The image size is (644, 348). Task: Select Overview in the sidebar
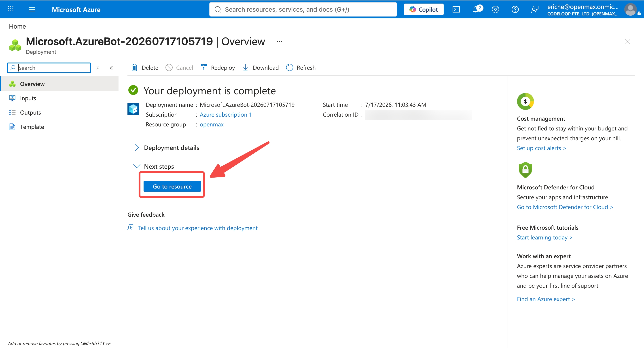point(60,84)
